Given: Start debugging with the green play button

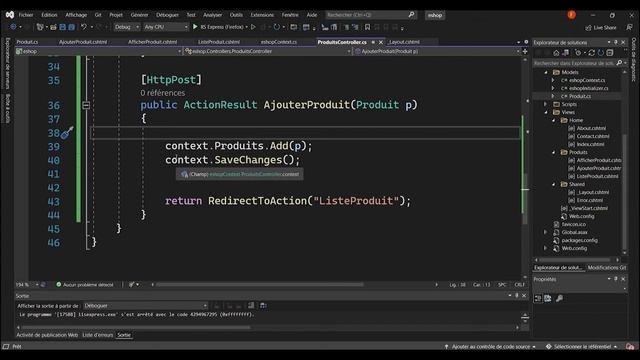Looking at the screenshot, I should pos(195,27).
